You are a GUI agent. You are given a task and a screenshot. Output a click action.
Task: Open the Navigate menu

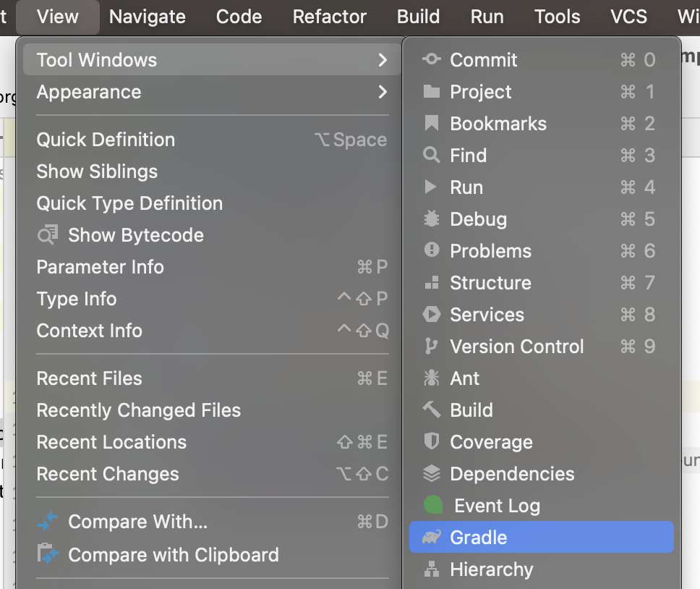coord(147,16)
